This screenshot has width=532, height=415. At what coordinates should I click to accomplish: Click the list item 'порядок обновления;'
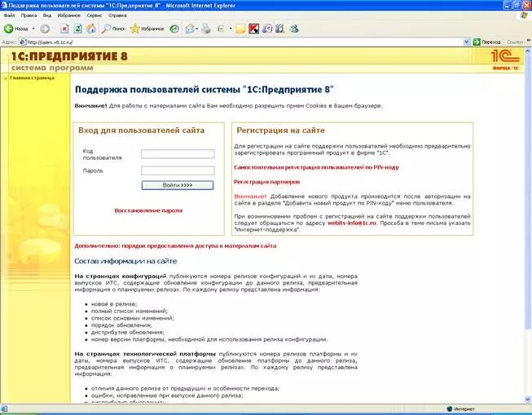pos(121,325)
